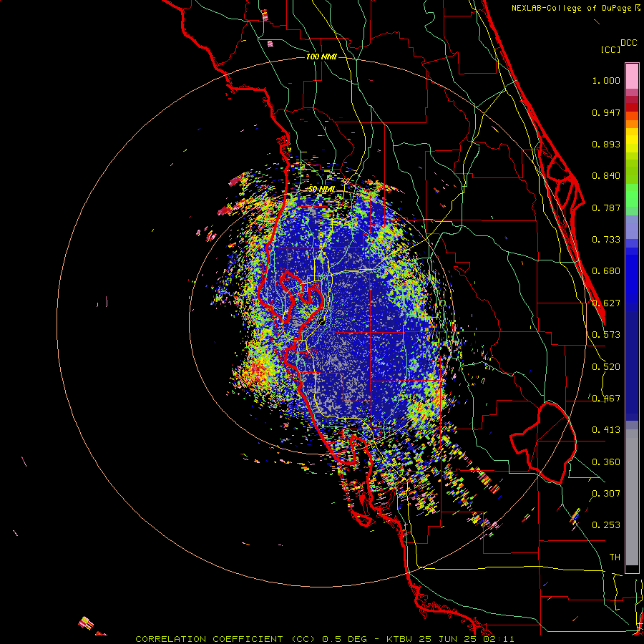Viewport: 644px width, 644px height.
Task: Click the TH label at the scale bottom
Action: 615,557
